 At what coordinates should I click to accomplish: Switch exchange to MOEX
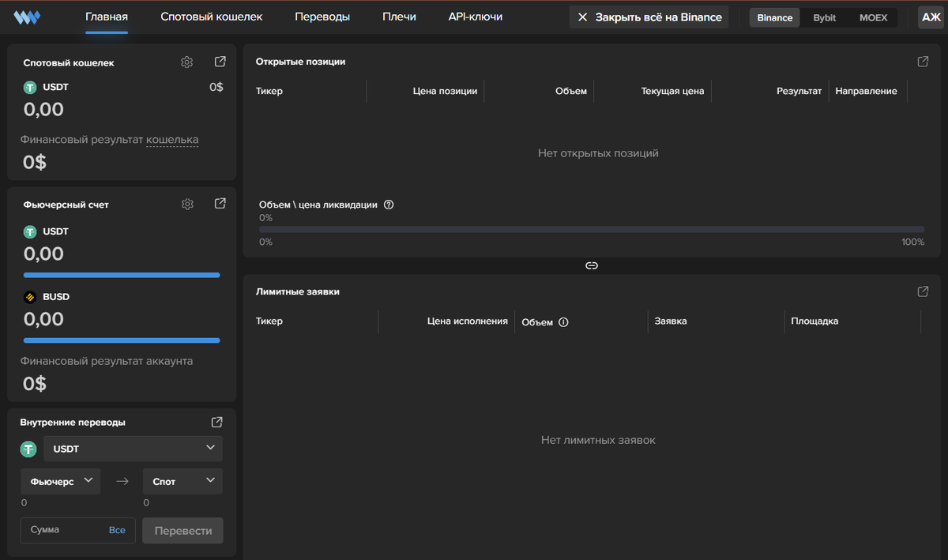tap(873, 17)
